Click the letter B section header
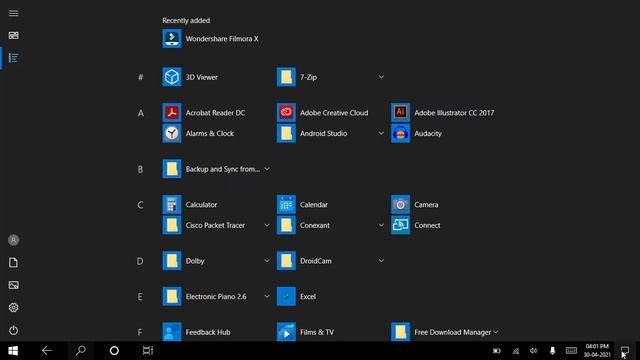This screenshot has height=360, width=640. click(140, 169)
